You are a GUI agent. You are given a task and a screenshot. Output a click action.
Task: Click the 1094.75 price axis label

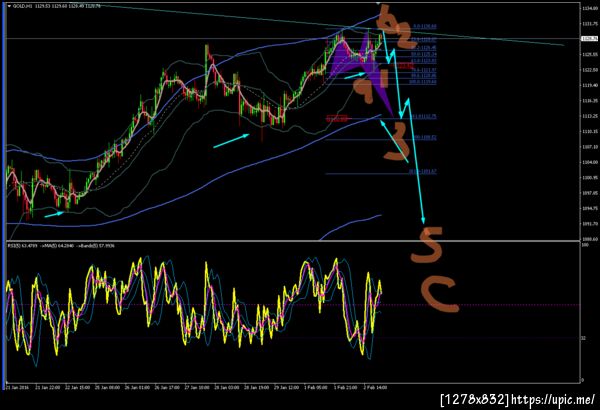click(590, 208)
